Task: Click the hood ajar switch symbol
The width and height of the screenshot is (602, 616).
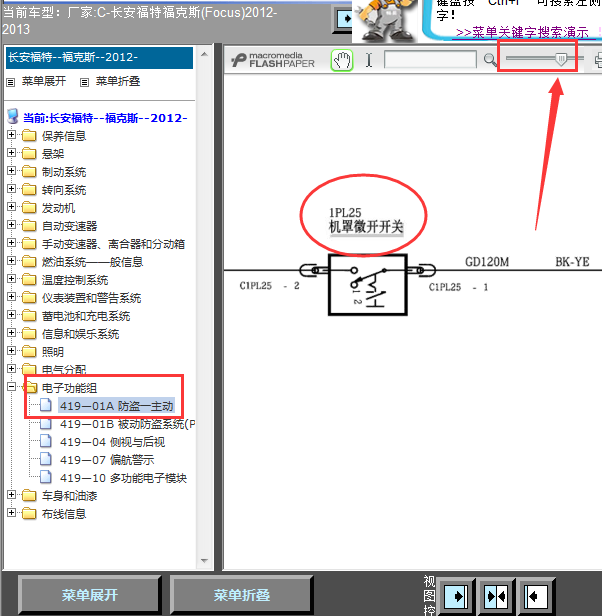Action: pos(367,285)
